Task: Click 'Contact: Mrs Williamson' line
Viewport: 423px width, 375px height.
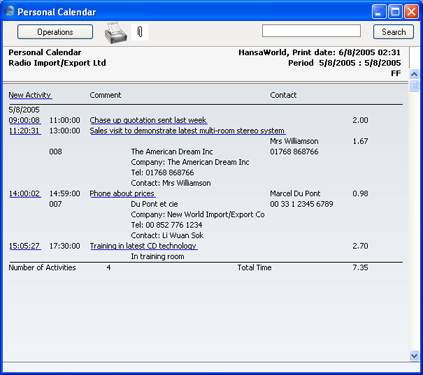Action: point(171,183)
